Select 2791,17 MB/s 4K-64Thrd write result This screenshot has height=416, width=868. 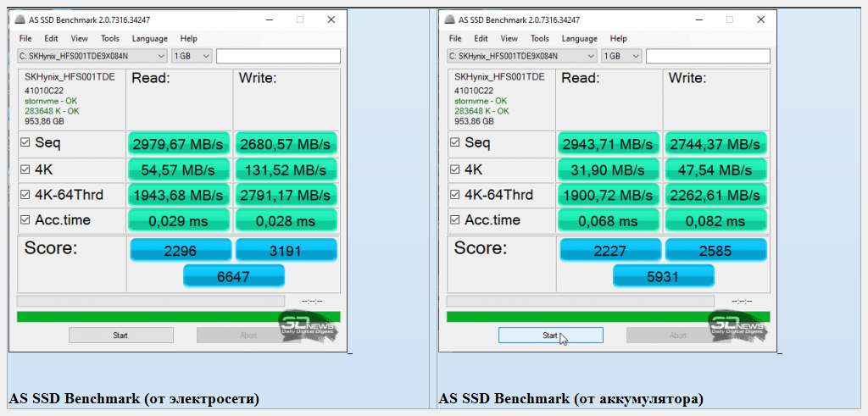[x=286, y=195]
